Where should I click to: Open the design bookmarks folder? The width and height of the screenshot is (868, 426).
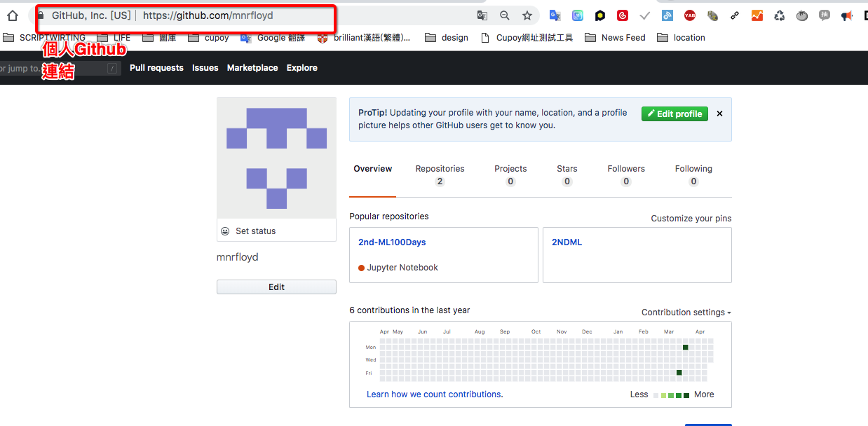pyautogui.click(x=447, y=38)
